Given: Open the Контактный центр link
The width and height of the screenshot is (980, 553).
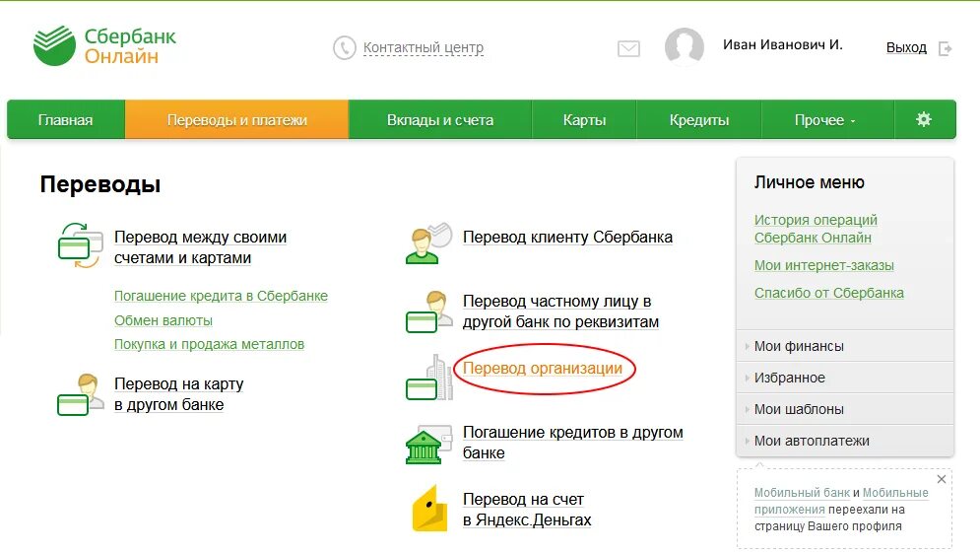Looking at the screenshot, I should click(424, 47).
